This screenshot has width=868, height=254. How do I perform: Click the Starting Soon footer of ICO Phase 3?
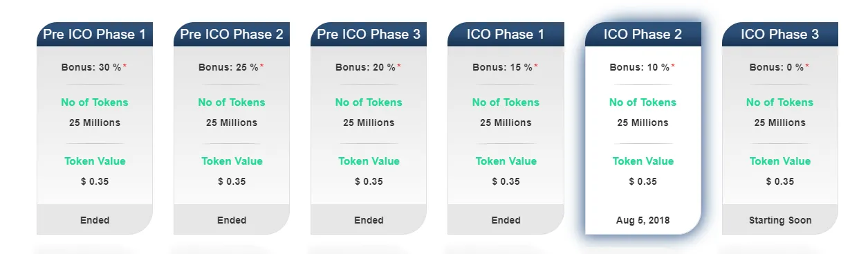tap(780, 220)
